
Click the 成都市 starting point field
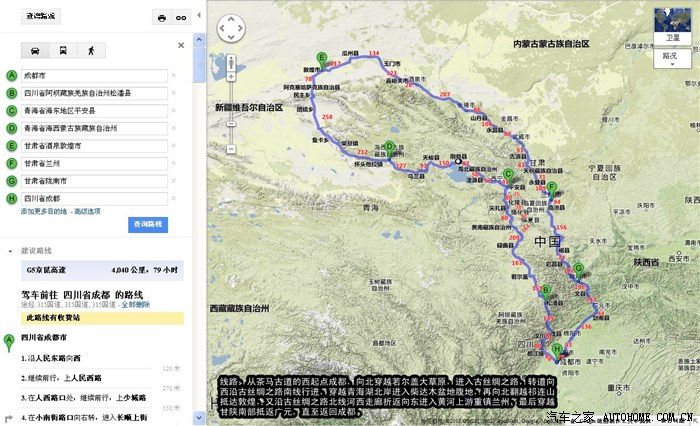point(93,76)
